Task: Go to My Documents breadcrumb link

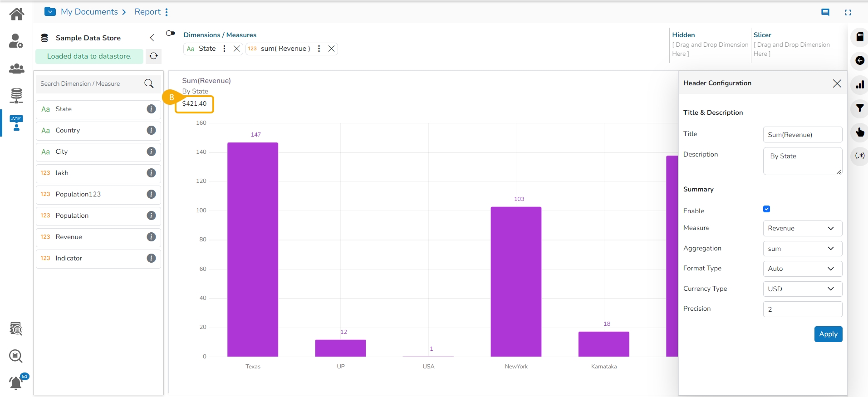Action: (x=89, y=12)
